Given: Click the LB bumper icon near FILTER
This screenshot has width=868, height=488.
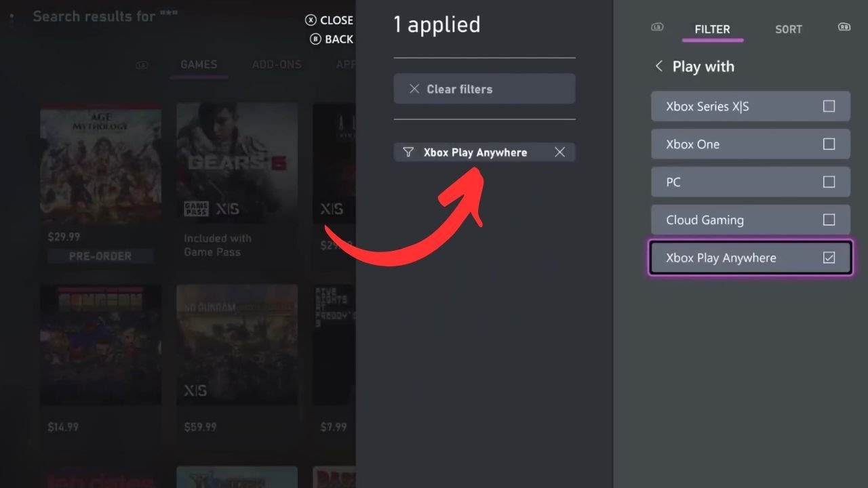Looking at the screenshot, I should click(x=657, y=27).
